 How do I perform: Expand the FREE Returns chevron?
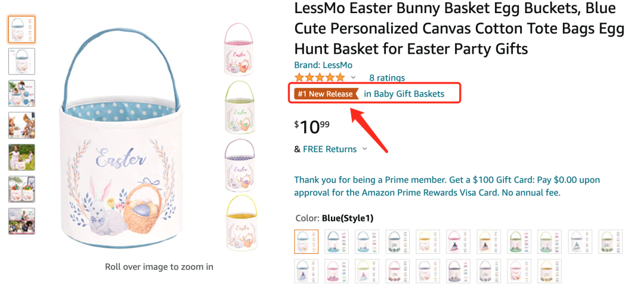pyautogui.click(x=365, y=149)
